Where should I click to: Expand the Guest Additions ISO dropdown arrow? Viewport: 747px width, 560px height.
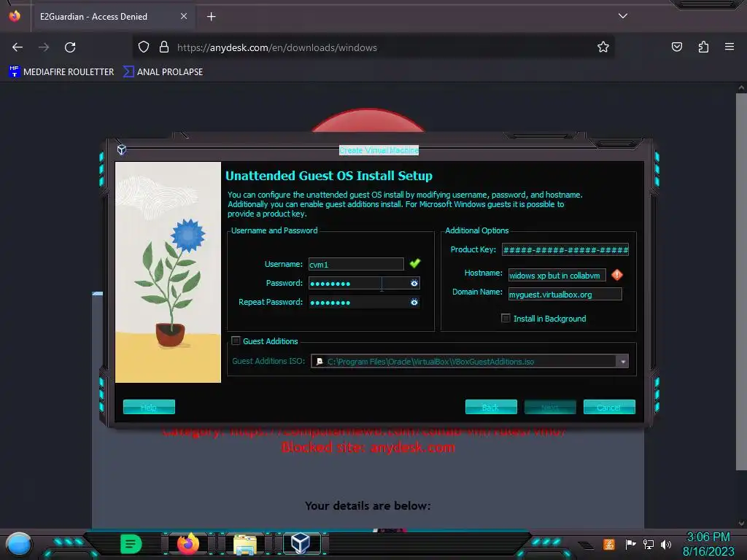[623, 362]
